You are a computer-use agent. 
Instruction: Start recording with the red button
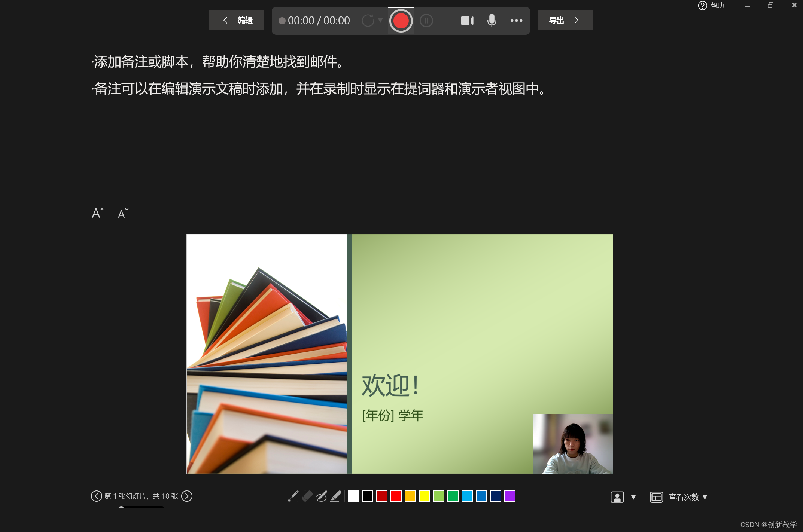(x=401, y=21)
